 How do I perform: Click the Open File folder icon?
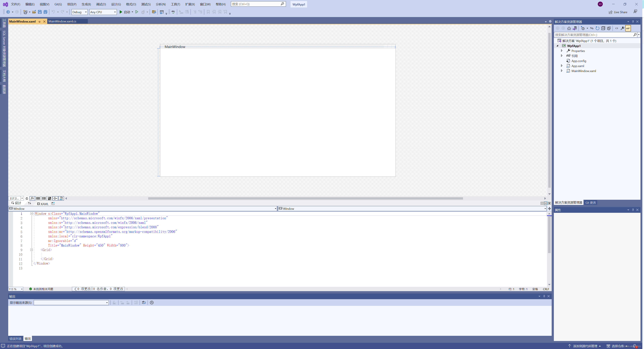coord(34,12)
